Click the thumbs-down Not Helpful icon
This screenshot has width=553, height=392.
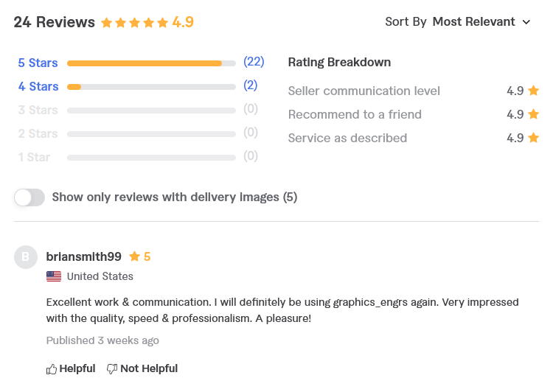pyautogui.click(x=112, y=369)
